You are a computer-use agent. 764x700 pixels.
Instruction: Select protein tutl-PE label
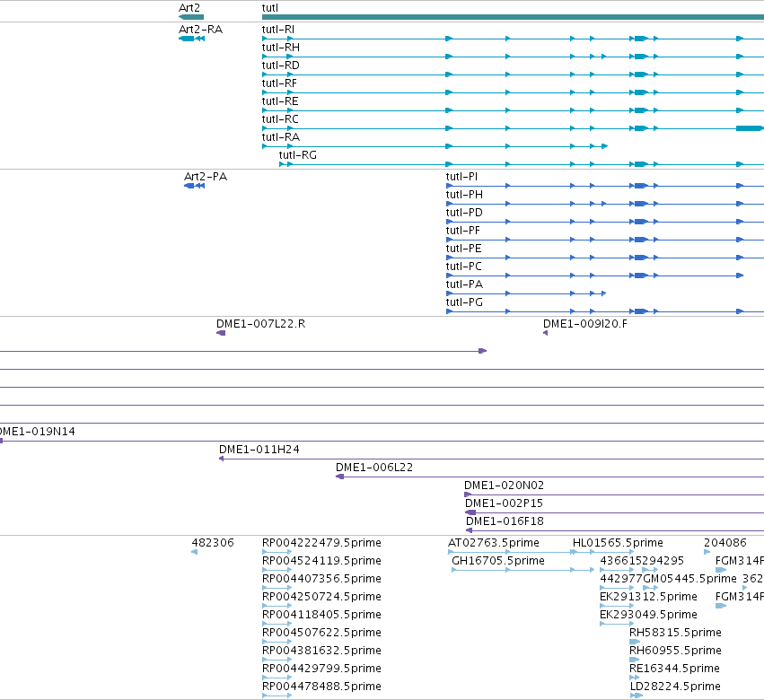(x=463, y=249)
